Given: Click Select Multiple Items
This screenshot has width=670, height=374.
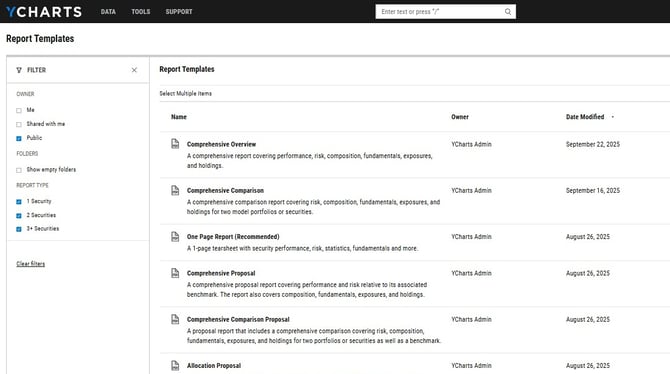Looking at the screenshot, I should pos(185,93).
